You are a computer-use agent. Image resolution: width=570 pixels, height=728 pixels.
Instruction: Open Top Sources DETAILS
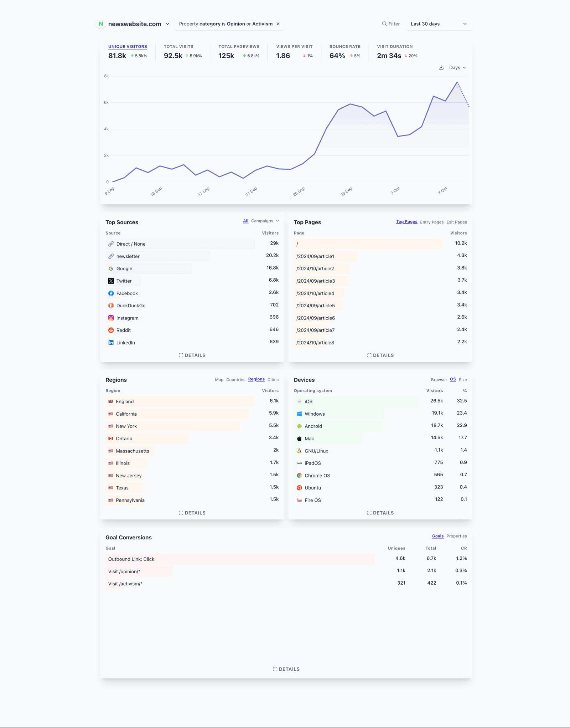tap(192, 355)
